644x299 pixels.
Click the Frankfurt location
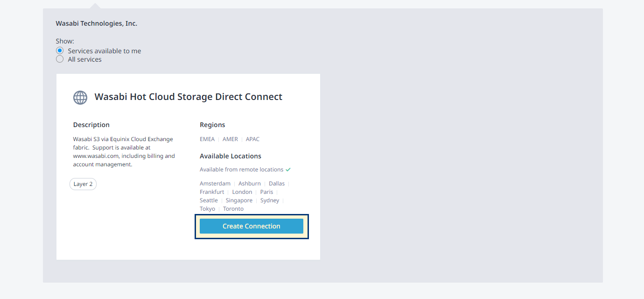212,192
